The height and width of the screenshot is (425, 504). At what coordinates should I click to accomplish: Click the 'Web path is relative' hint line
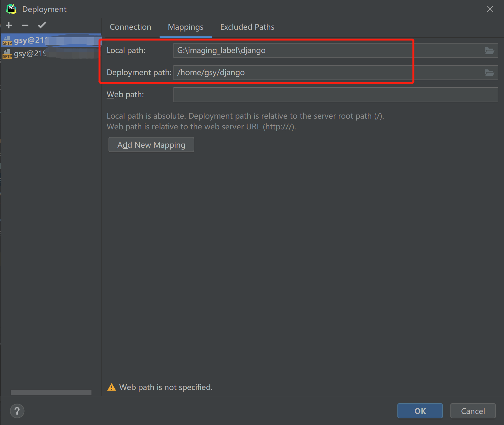[201, 127]
